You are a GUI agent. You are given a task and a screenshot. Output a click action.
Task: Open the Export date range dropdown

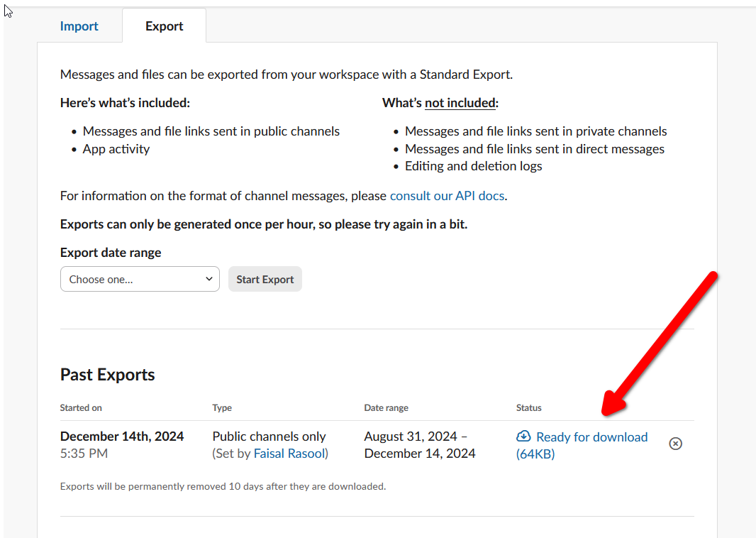(140, 279)
